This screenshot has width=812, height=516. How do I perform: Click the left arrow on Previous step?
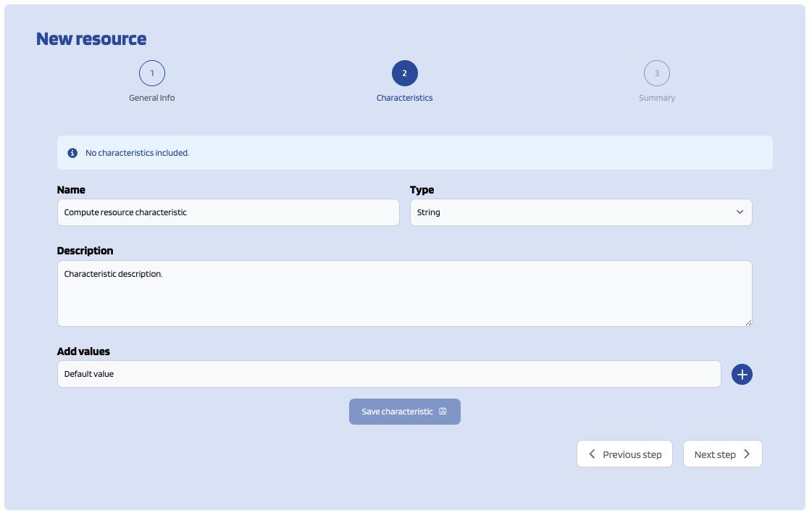(592, 454)
